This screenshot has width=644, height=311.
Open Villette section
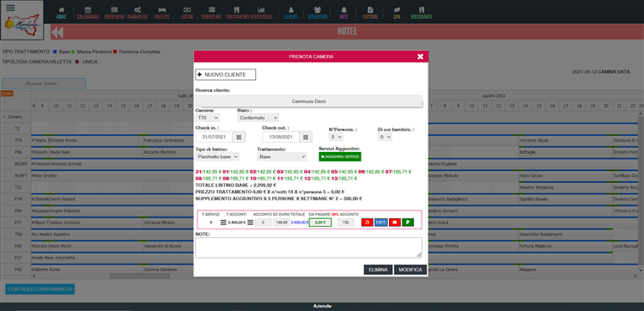coord(162,13)
